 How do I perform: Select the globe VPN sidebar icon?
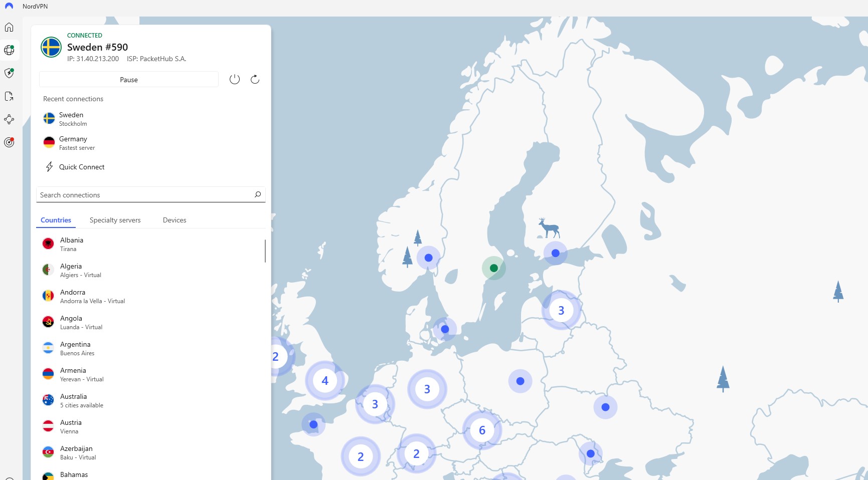pos(9,50)
